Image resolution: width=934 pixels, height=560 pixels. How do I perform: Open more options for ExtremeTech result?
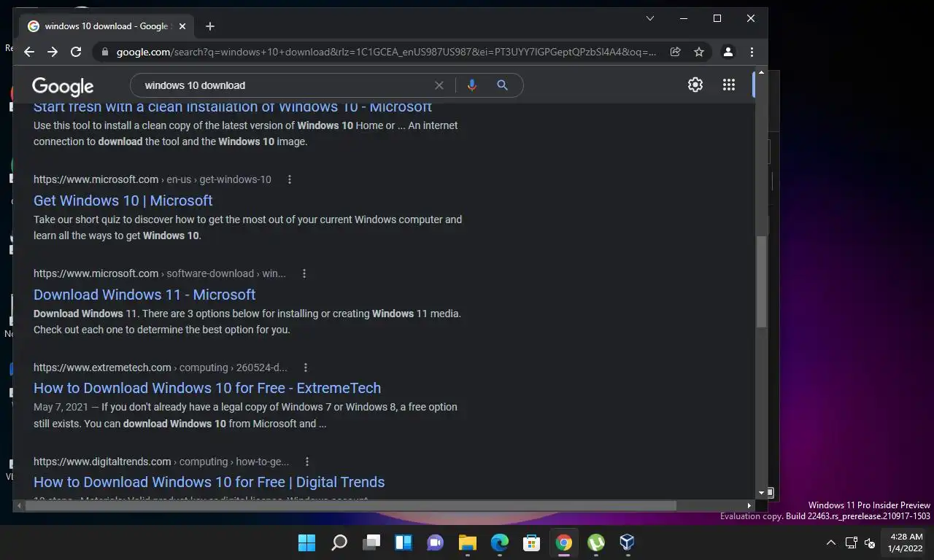(306, 367)
